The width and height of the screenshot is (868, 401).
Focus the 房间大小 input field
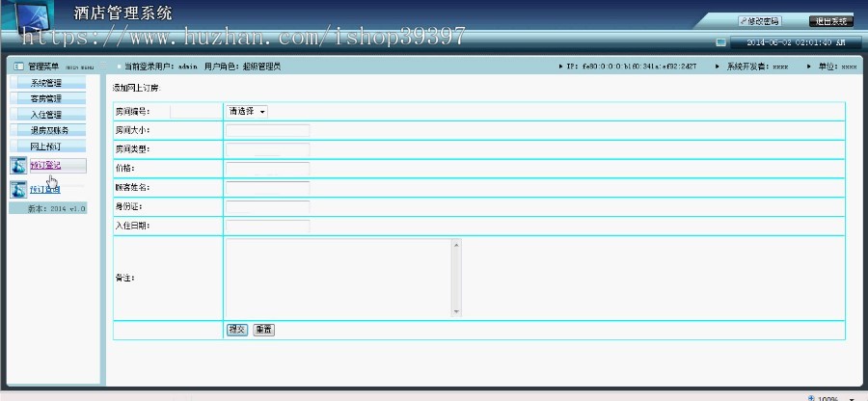(x=268, y=130)
